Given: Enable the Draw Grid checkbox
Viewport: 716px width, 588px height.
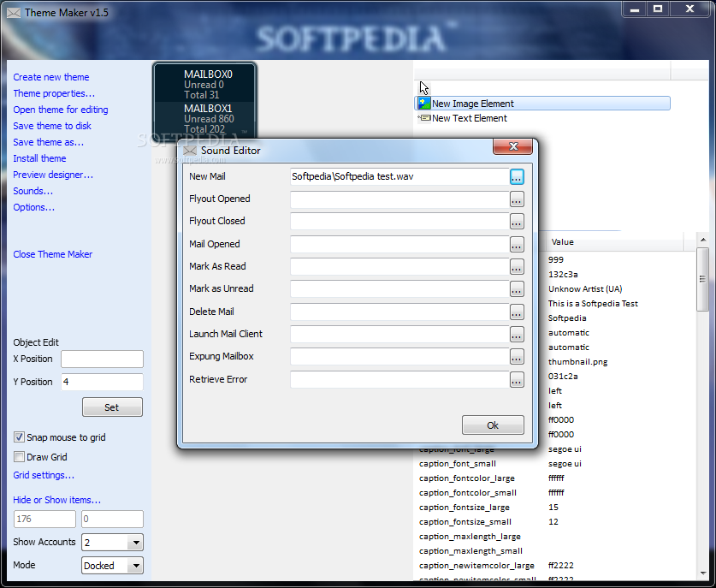Looking at the screenshot, I should point(19,457).
